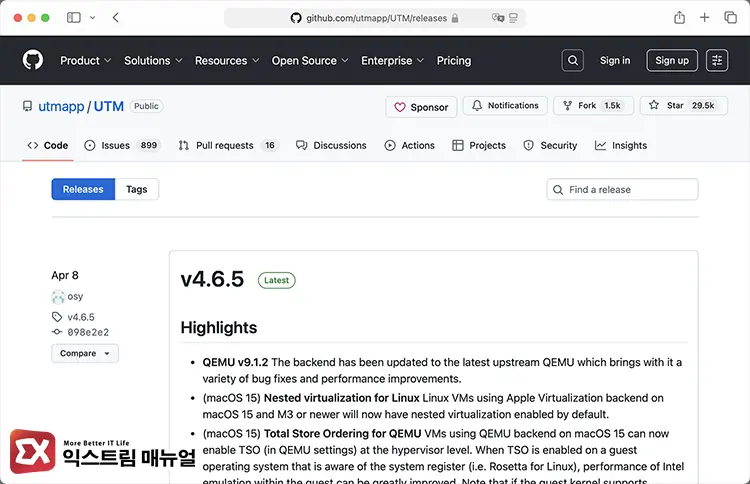Click the Highlights heading
This screenshot has height=484, width=750.
click(219, 328)
